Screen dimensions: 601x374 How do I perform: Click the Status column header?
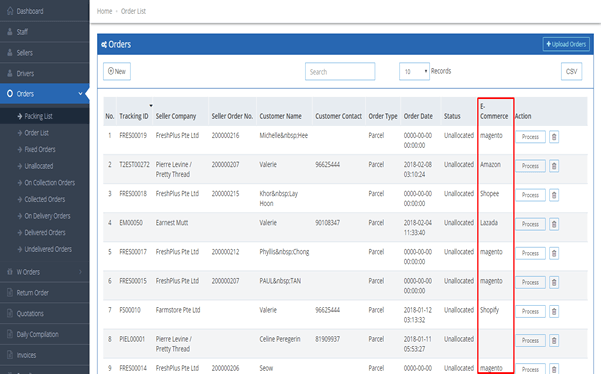click(452, 116)
